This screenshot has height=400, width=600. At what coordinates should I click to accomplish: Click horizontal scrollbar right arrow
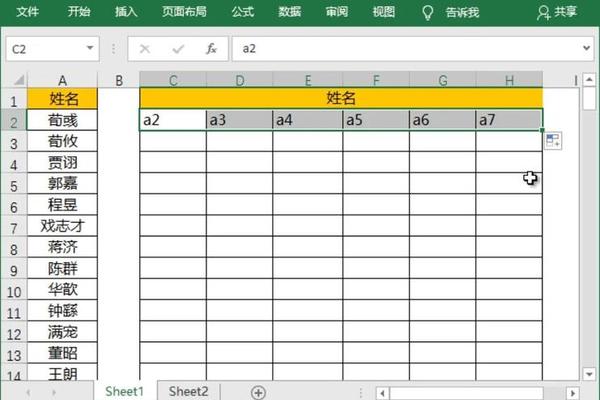572,393
